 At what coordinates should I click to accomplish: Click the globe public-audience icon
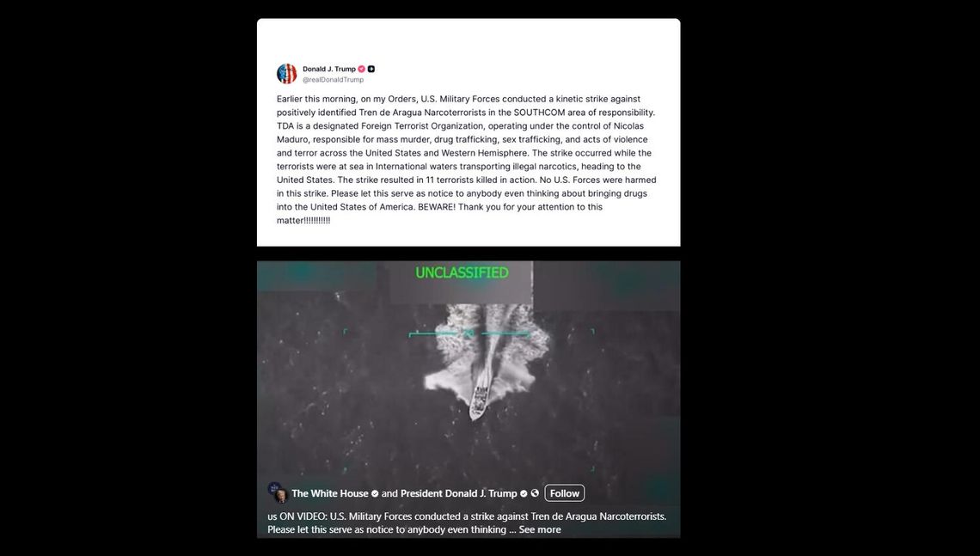[535, 493]
